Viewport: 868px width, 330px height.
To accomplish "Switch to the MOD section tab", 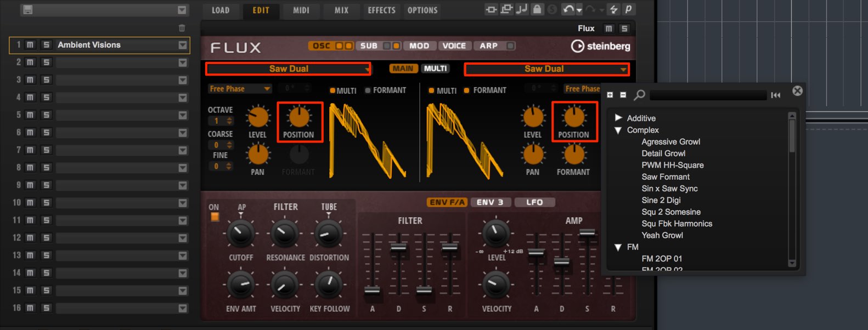I will click(419, 46).
